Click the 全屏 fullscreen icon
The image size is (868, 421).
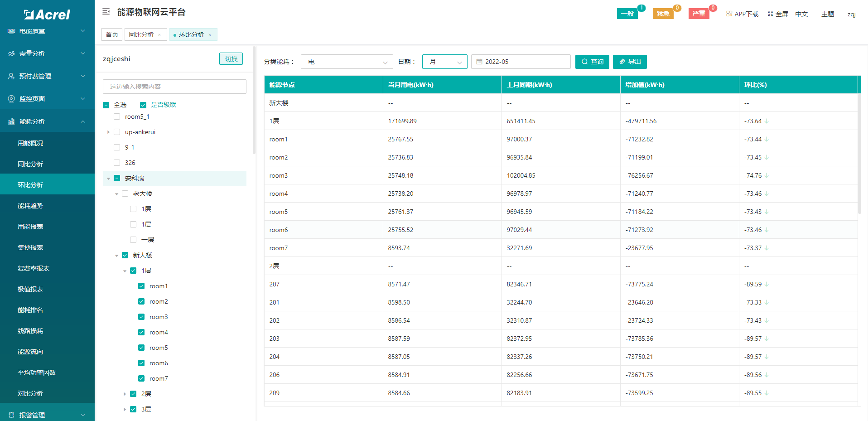click(770, 14)
